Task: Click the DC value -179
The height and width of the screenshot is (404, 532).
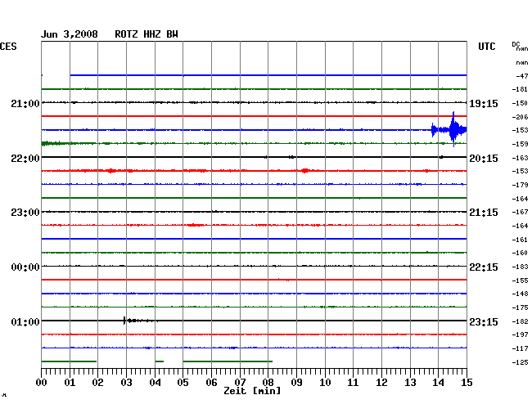Action: pos(520,185)
